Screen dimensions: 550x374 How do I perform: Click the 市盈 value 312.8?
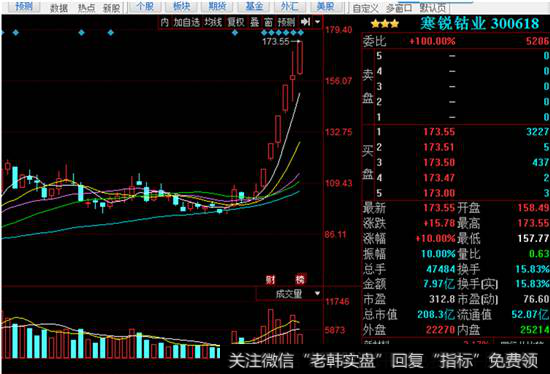click(x=442, y=299)
